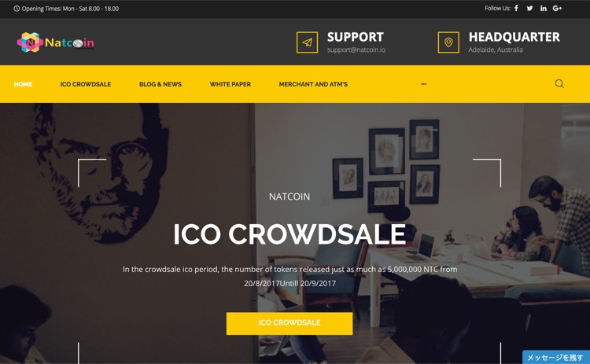Click the Support heading text

pos(356,37)
